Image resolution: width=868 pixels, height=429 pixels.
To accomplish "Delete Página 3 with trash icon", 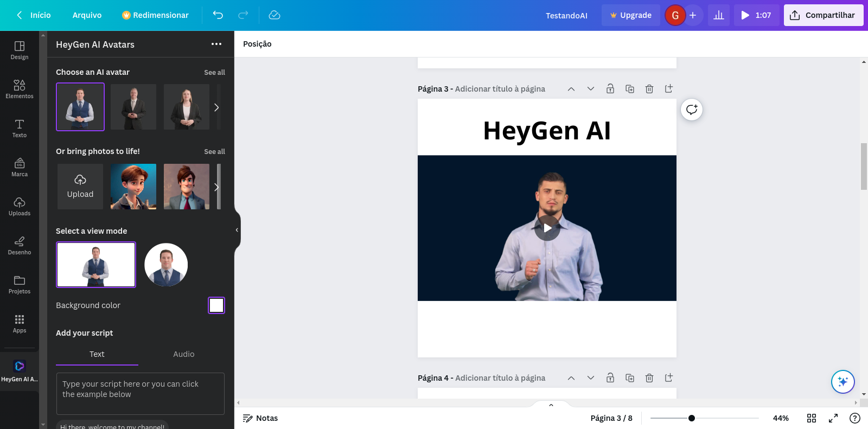I will pos(649,89).
